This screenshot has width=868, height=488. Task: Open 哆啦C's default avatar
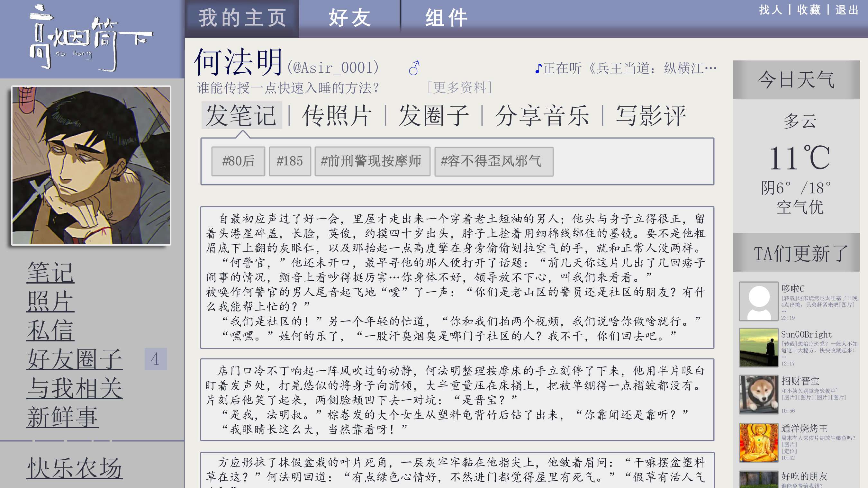pyautogui.click(x=758, y=301)
